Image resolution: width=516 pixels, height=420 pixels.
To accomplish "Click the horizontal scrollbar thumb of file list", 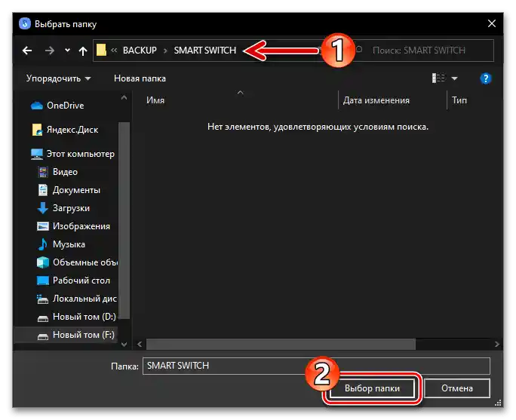I will tap(281, 345).
